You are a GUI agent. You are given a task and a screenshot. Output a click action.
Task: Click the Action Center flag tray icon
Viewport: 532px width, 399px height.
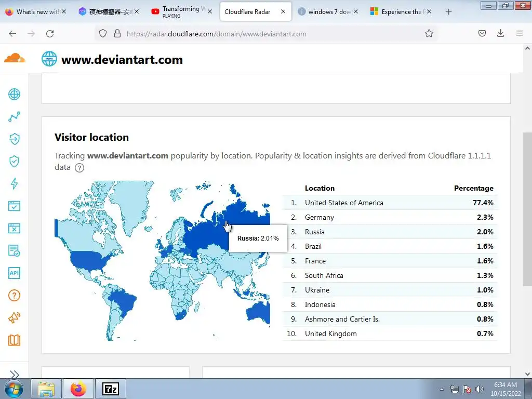(x=467, y=389)
